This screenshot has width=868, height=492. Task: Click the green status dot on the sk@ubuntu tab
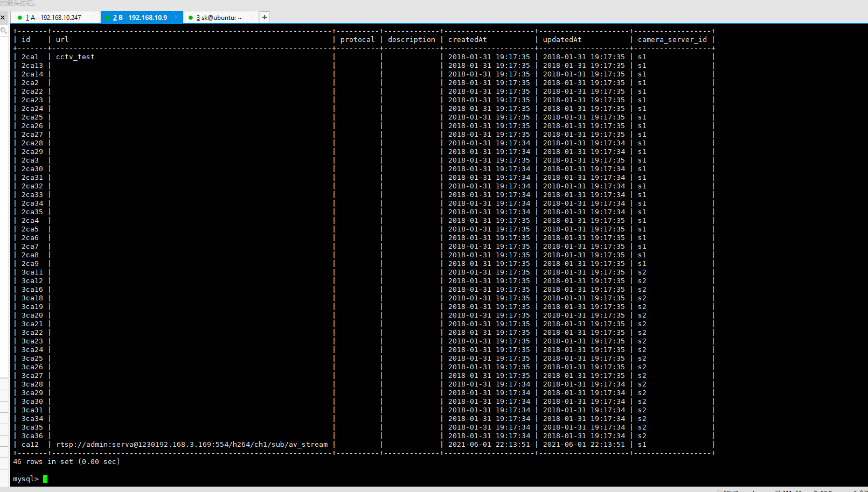pos(191,18)
